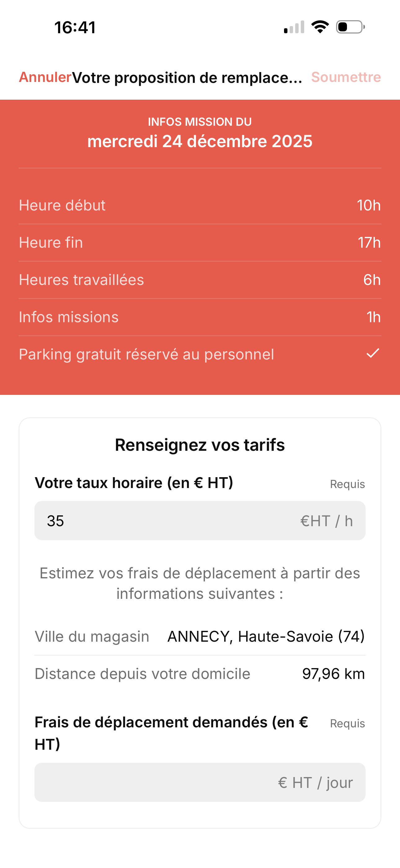The height and width of the screenshot is (868, 400).
Task: Tap the hourly rate field showing 35
Action: pyautogui.click(x=200, y=521)
